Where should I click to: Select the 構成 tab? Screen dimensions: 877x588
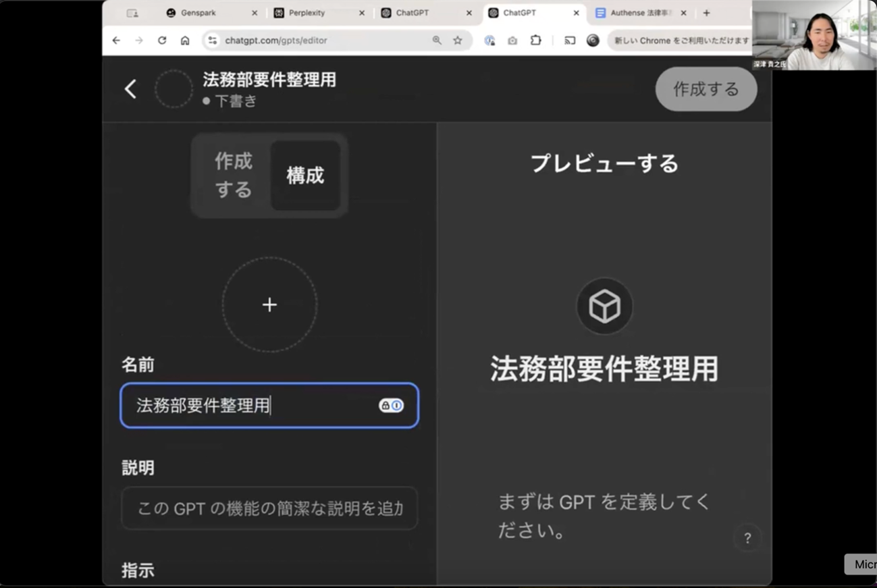tap(305, 176)
